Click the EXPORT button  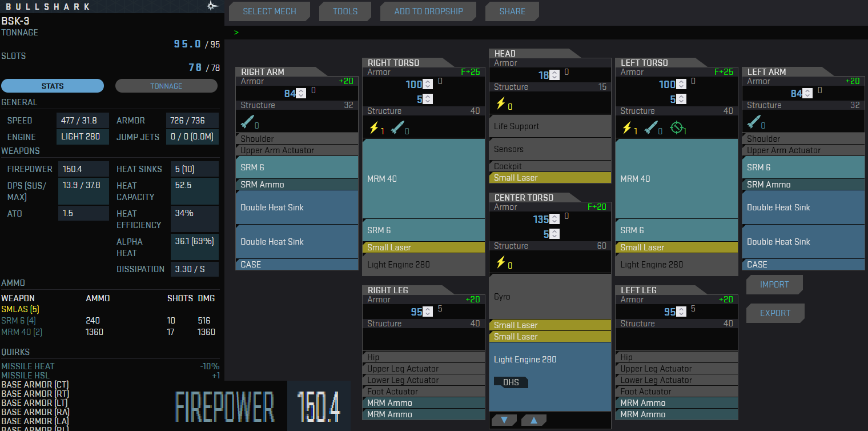(x=775, y=313)
